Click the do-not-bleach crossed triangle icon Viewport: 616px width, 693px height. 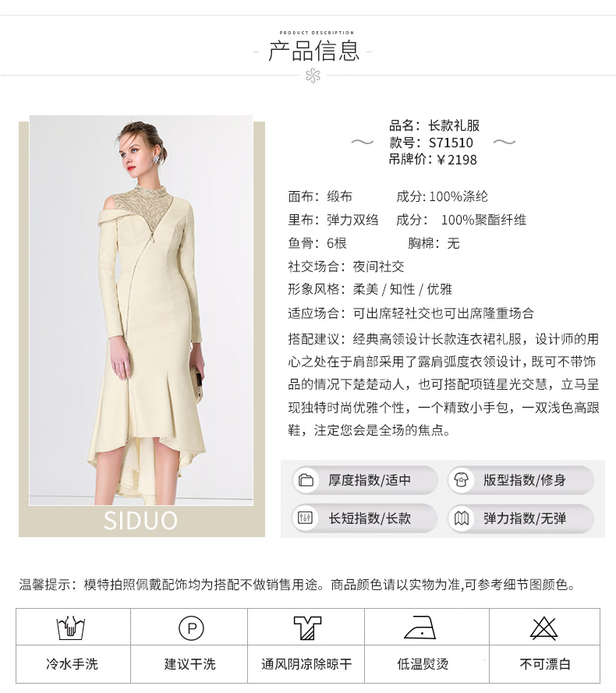[x=544, y=628]
